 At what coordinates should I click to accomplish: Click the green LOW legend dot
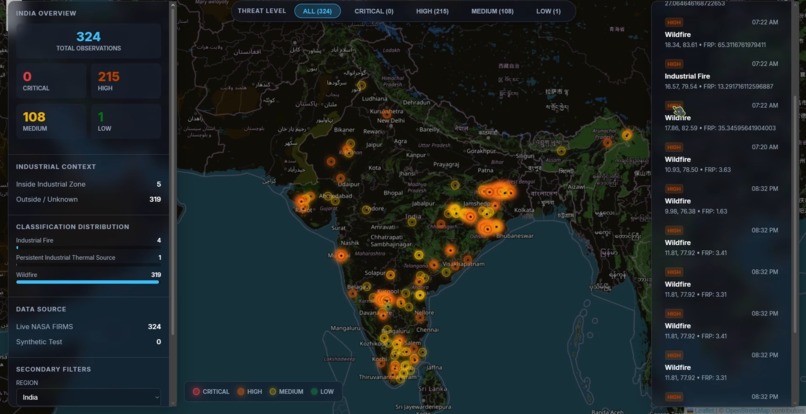(314, 391)
